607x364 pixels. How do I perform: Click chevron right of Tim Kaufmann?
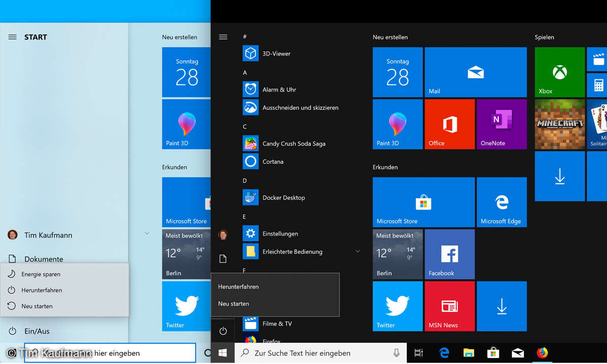(x=147, y=234)
